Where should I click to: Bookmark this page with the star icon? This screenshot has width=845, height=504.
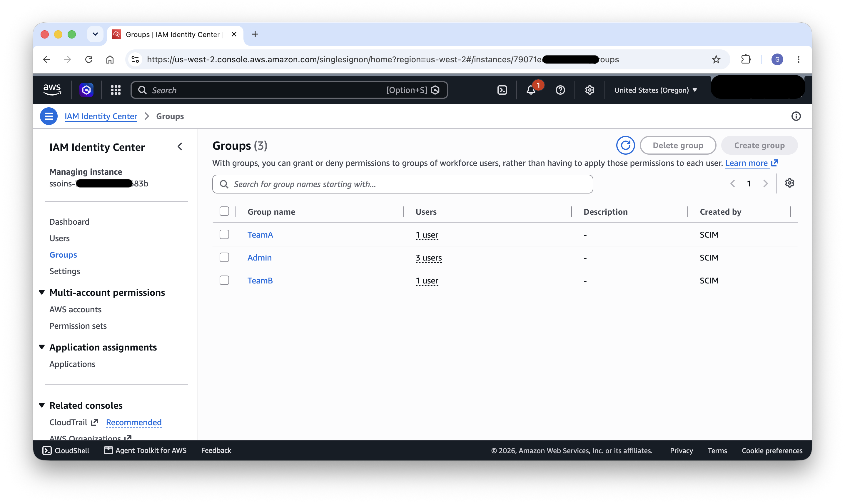coord(716,59)
